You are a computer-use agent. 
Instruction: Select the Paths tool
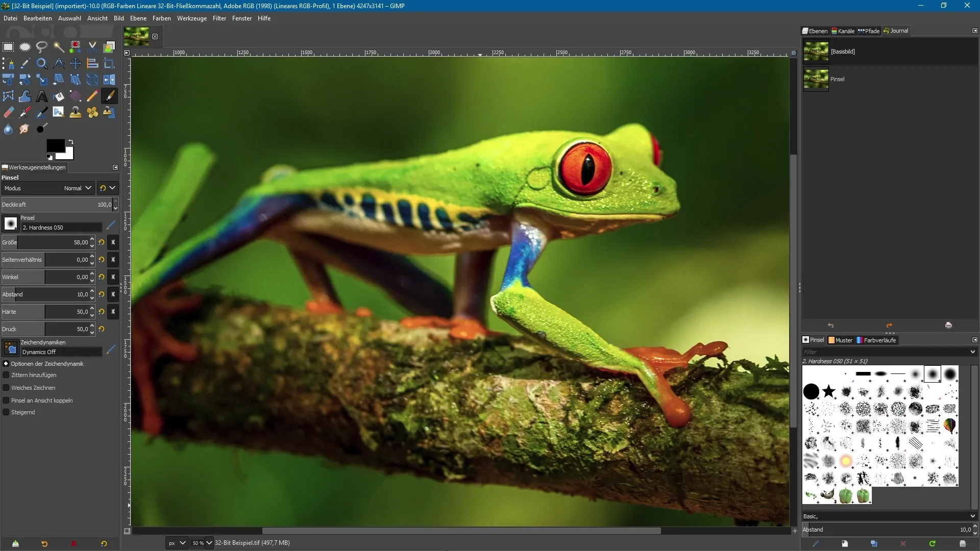tap(8, 63)
